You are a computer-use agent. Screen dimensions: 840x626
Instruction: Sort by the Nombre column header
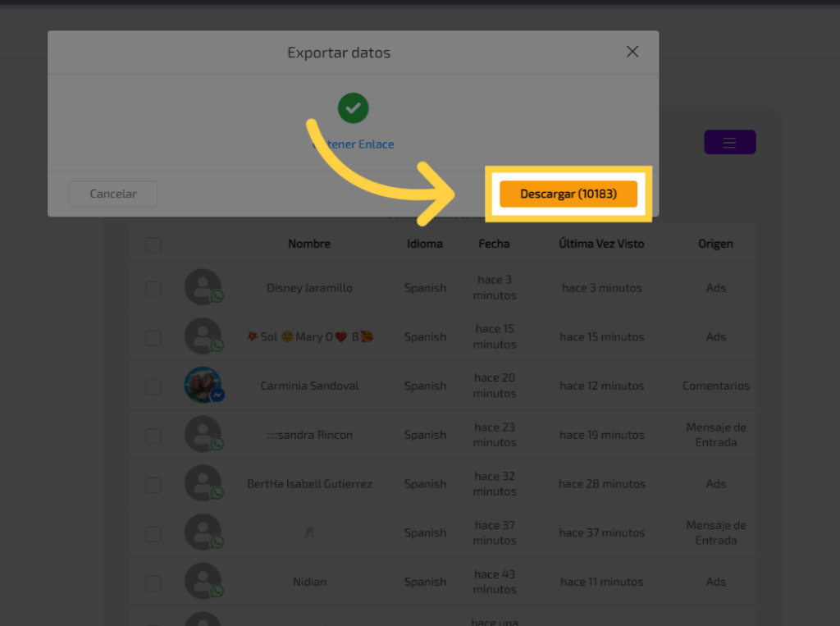(x=309, y=244)
